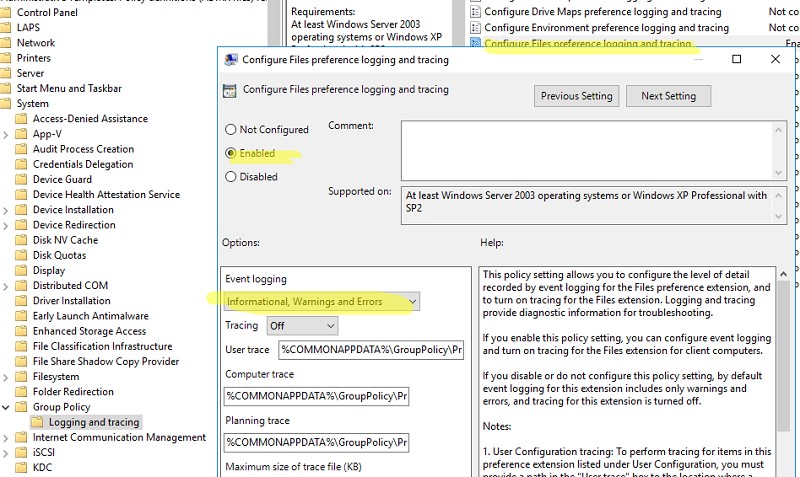Click the Configure Drive Maps policy icon

point(475,12)
